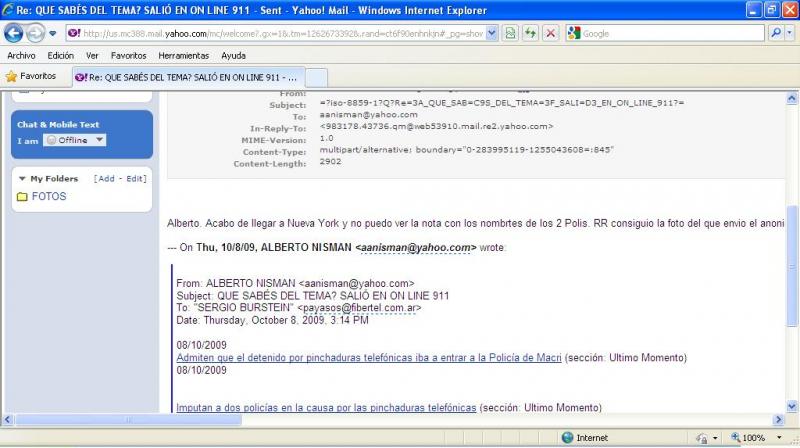Viewport: 800px width, 448px height.
Task: Click the Edit folders link
Action: pyautogui.click(x=136, y=179)
